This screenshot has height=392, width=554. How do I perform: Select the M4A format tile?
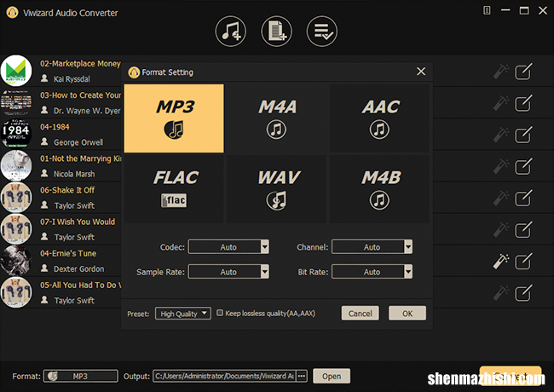pyautogui.click(x=277, y=118)
